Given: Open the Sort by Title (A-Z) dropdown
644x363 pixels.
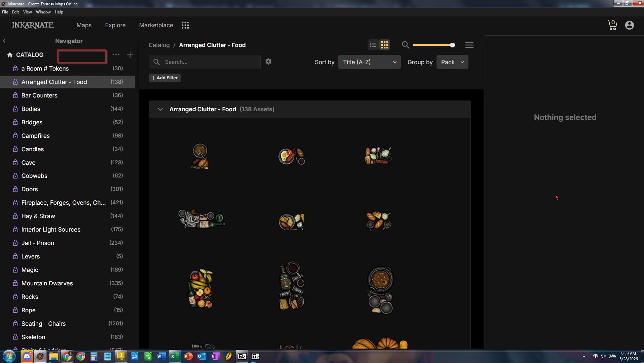Looking at the screenshot, I should (x=369, y=62).
